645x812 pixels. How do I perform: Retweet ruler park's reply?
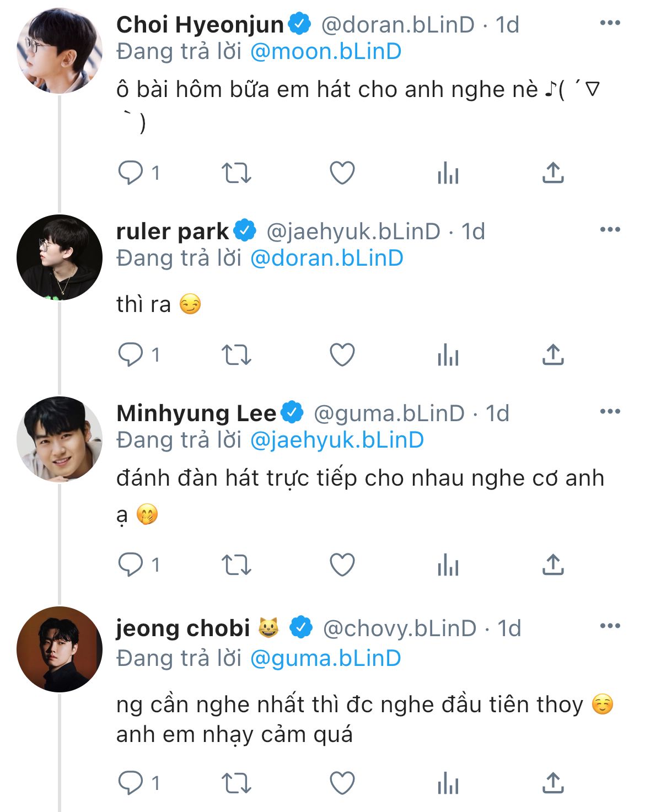pyautogui.click(x=236, y=355)
